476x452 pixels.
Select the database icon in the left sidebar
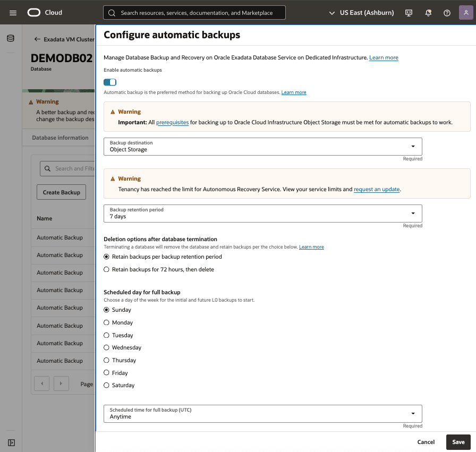tap(11, 38)
